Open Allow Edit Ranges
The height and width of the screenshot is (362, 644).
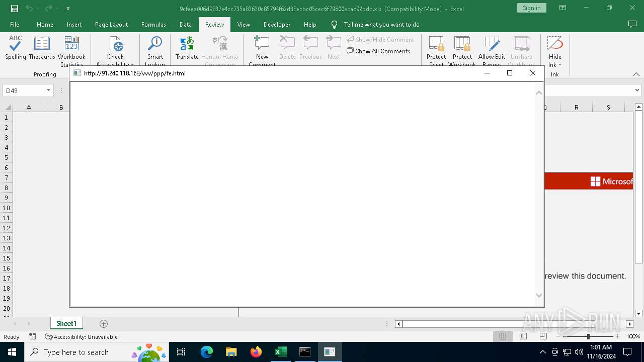(x=492, y=50)
